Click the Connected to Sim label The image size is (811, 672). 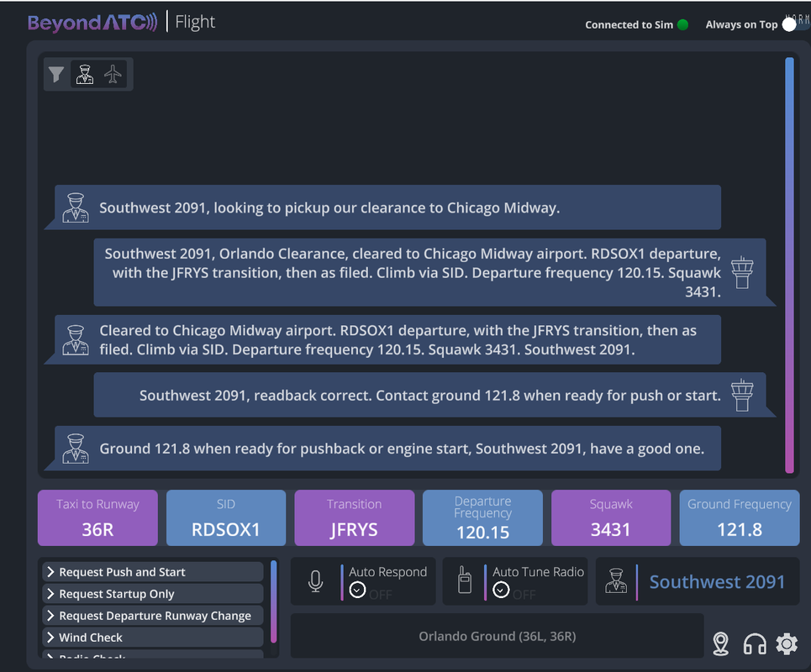pos(629,25)
